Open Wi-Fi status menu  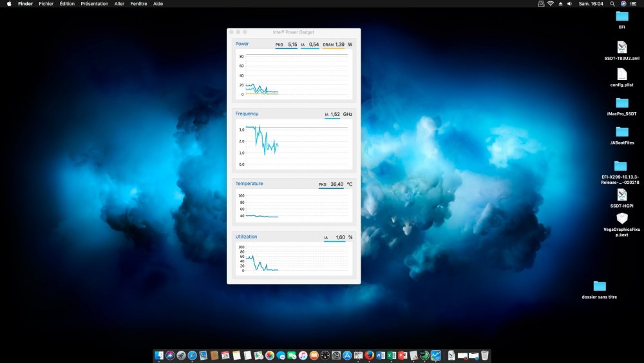click(x=551, y=4)
